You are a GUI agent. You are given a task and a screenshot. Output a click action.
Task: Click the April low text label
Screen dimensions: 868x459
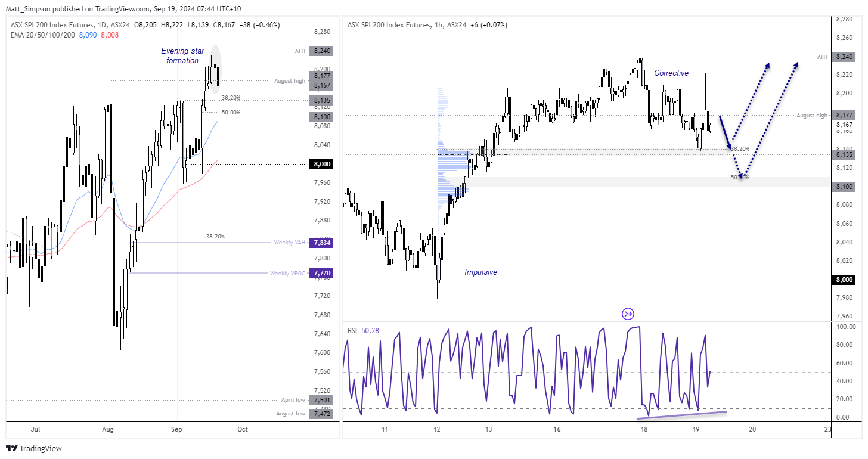293,400
